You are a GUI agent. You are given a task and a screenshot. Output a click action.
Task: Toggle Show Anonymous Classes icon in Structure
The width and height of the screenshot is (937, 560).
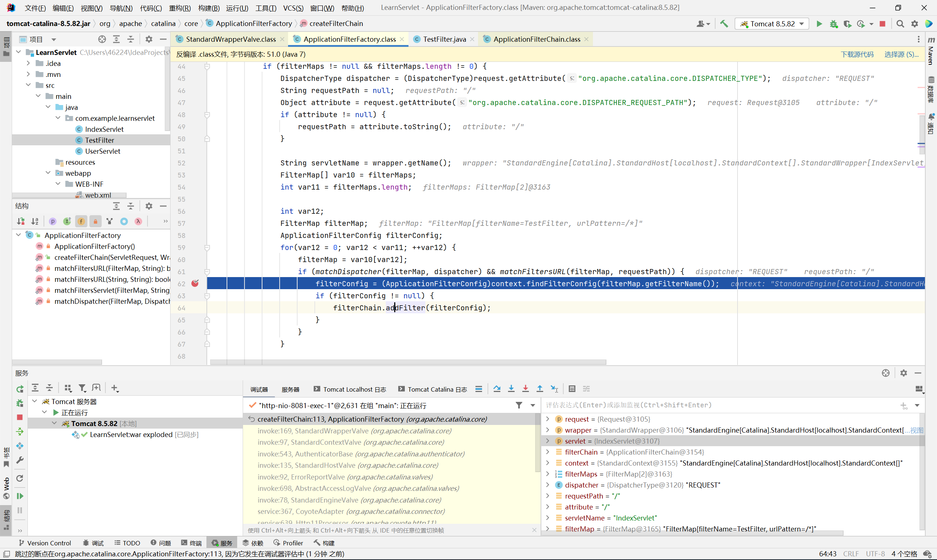click(x=124, y=221)
